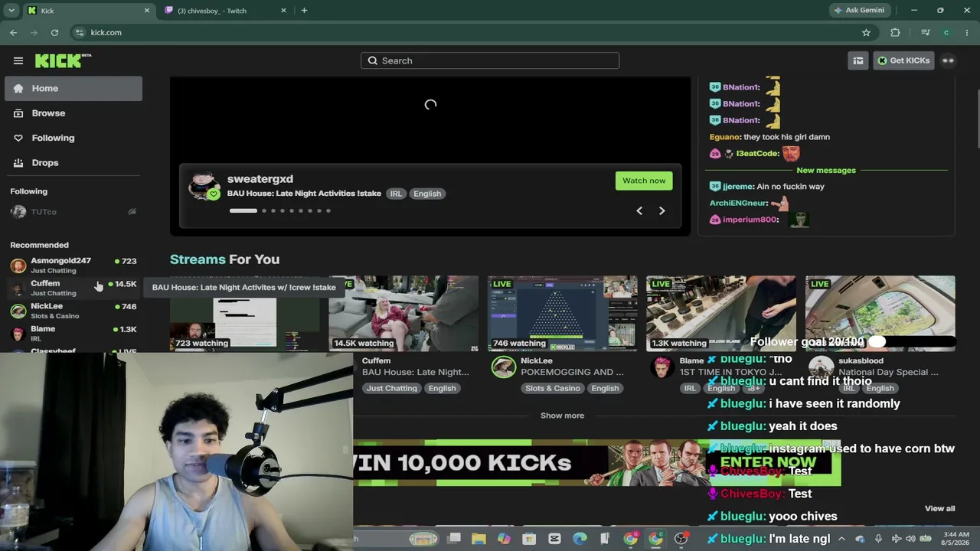
Task: Open NickLee's stream thumbnail with 746 watching
Action: click(x=563, y=313)
